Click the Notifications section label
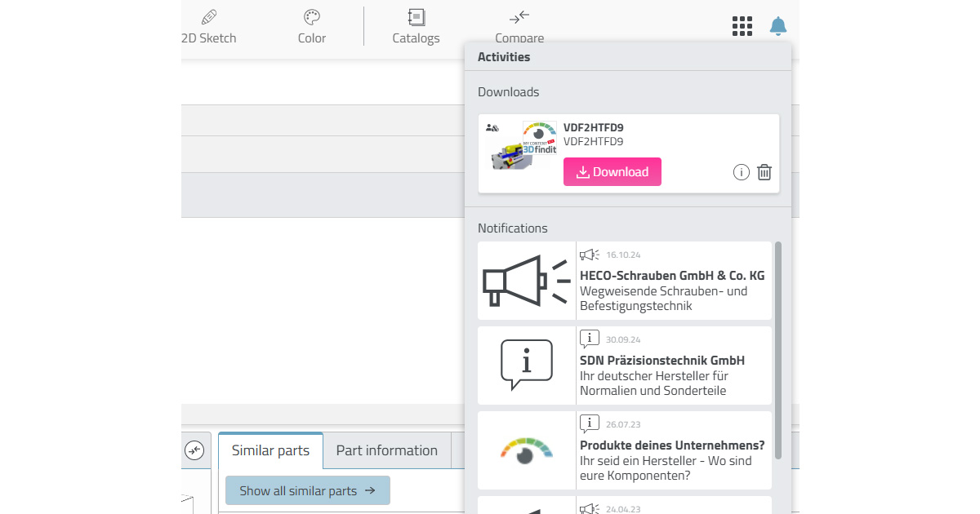Viewport: 980px width, 514px height. tap(513, 228)
